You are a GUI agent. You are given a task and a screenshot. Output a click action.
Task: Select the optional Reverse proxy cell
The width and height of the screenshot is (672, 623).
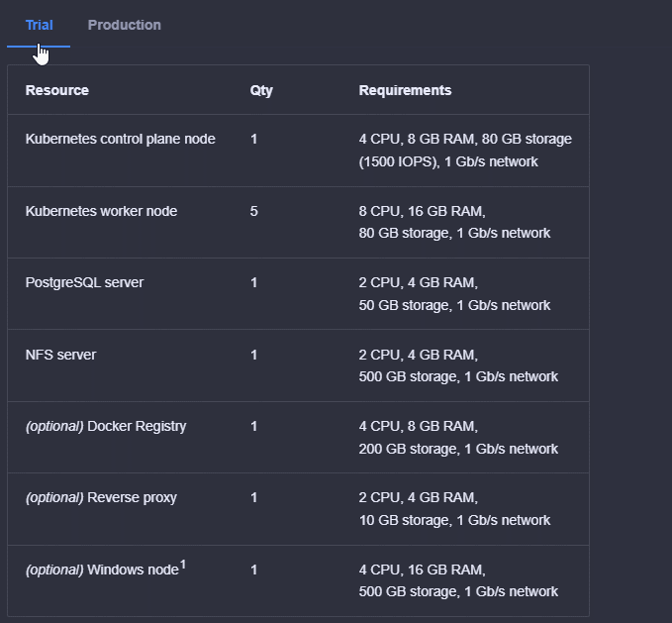(101, 497)
